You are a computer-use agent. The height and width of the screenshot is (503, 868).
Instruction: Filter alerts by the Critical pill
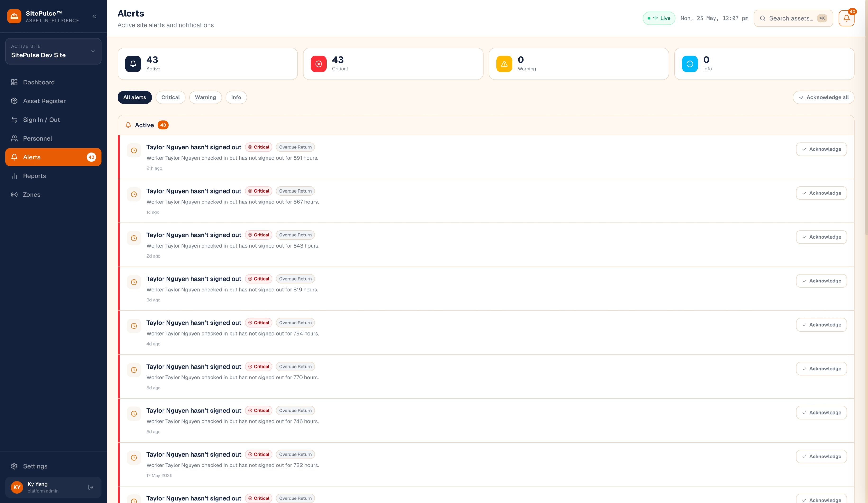pyautogui.click(x=171, y=97)
